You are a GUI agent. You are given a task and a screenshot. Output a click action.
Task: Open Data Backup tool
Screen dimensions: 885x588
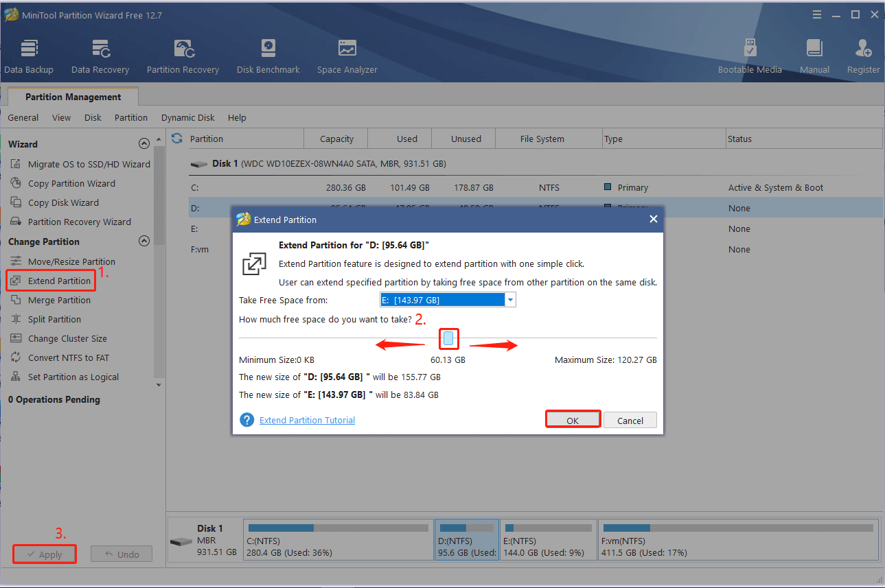pos(29,56)
